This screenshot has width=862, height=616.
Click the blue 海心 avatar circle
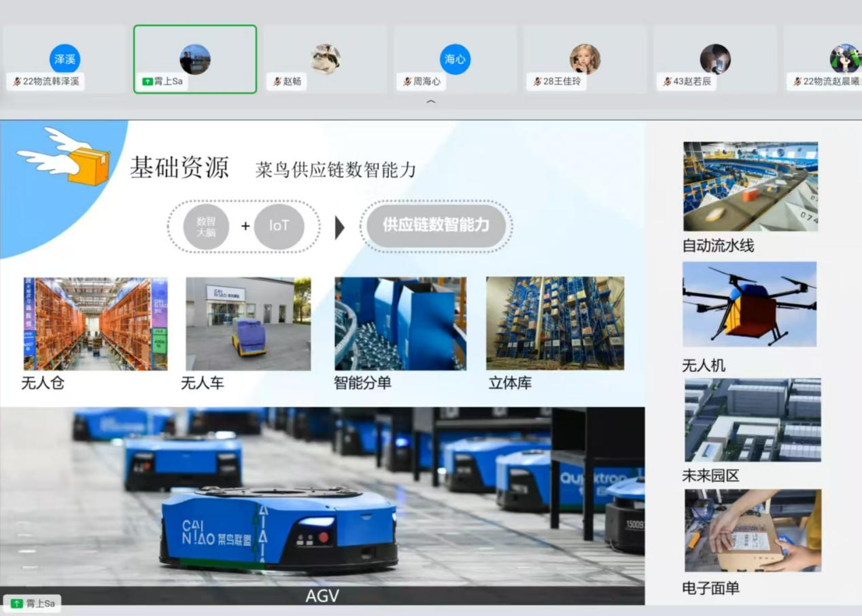click(455, 59)
